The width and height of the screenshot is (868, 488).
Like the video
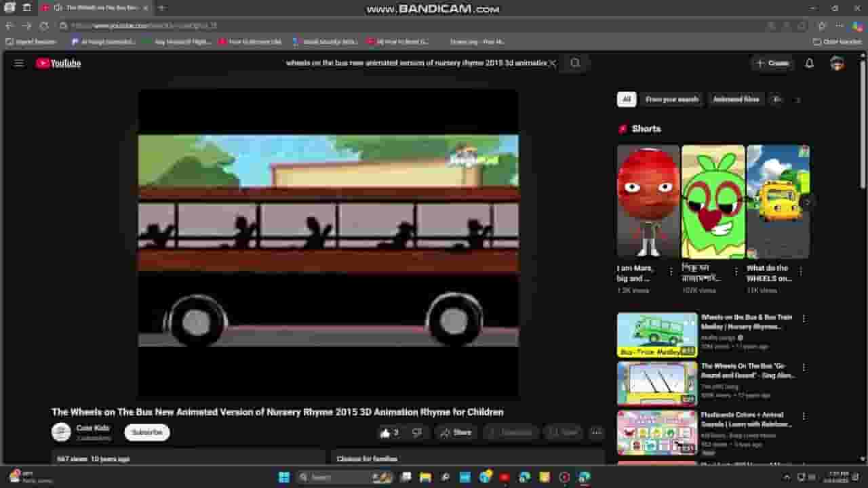(389, 432)
